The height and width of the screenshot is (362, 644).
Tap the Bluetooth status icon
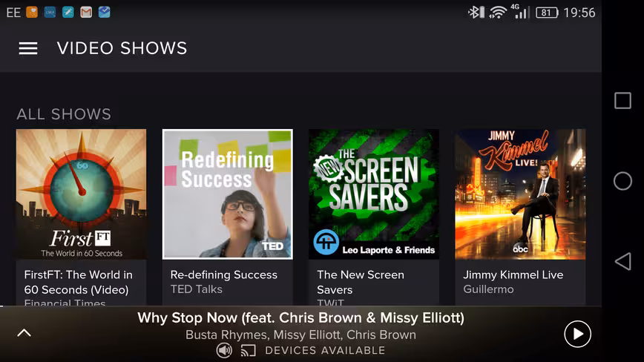[476, 13]
